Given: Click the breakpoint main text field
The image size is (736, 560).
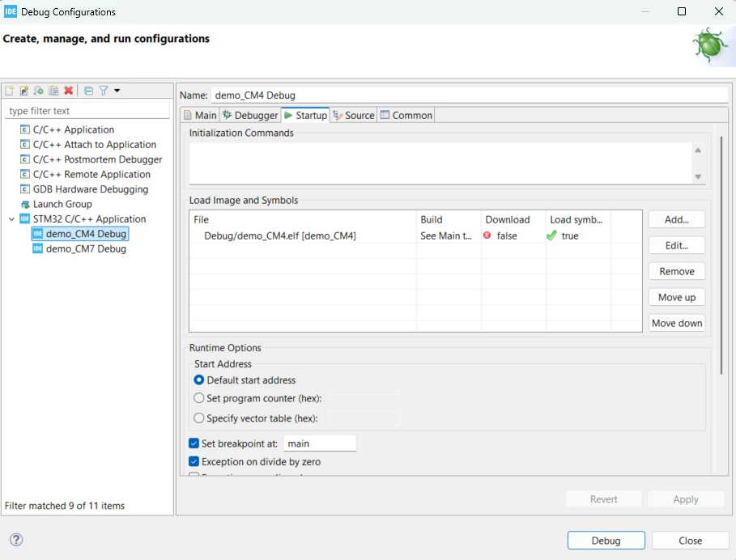Looking at the screenshot, I should 320,443.
